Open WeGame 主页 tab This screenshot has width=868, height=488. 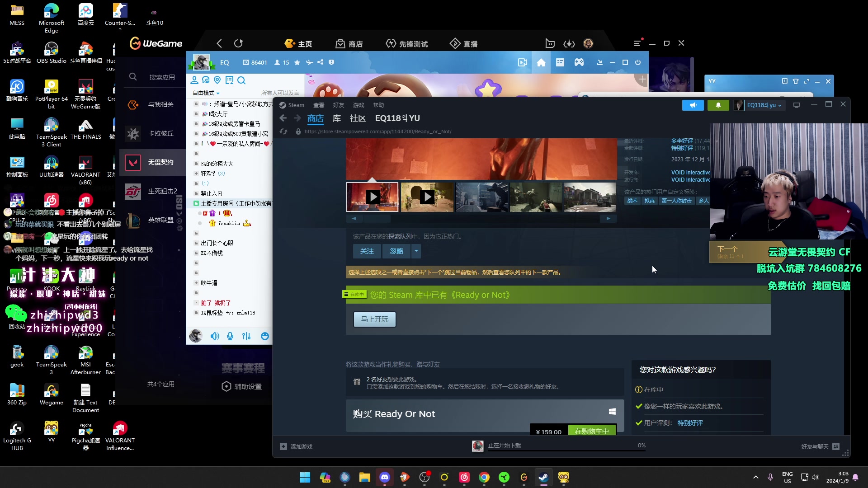point(298,43)
